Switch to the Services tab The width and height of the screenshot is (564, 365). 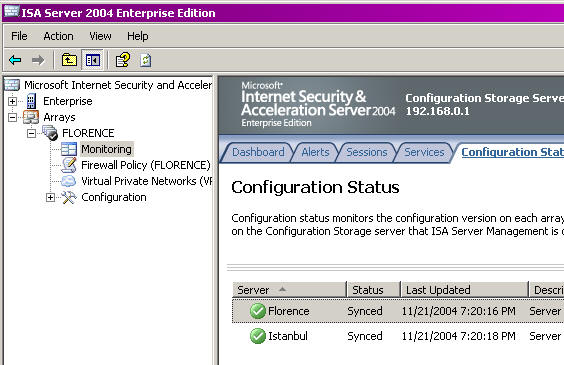point(424,152)
